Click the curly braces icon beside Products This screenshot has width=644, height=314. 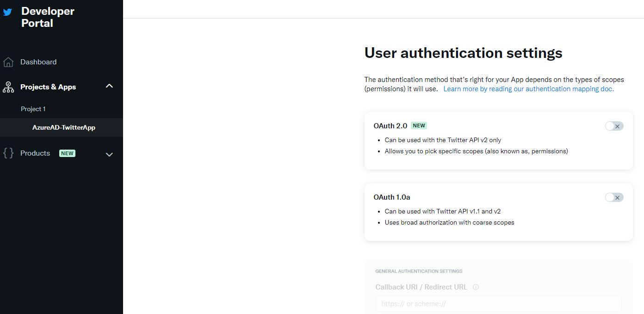click(8, 153)
